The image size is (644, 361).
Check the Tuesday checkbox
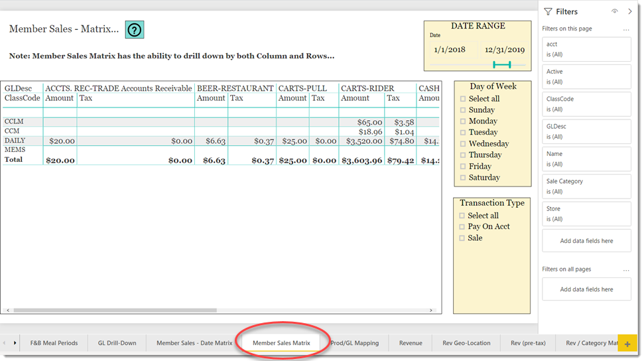coord(463,133)
